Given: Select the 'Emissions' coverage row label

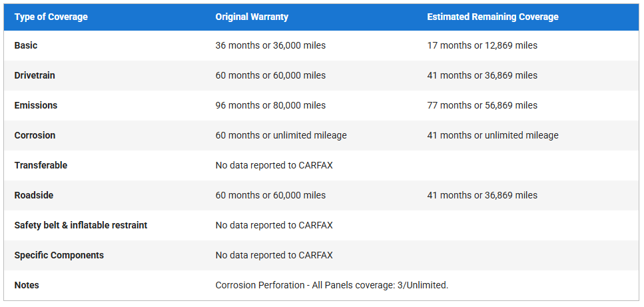Looking at the screenshot, I should [36, 105].
